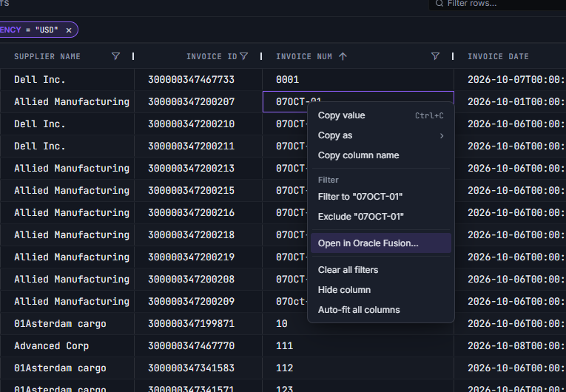Click the Invoice ID column header
Screen dimensions: 566x392
pos(212,56)
